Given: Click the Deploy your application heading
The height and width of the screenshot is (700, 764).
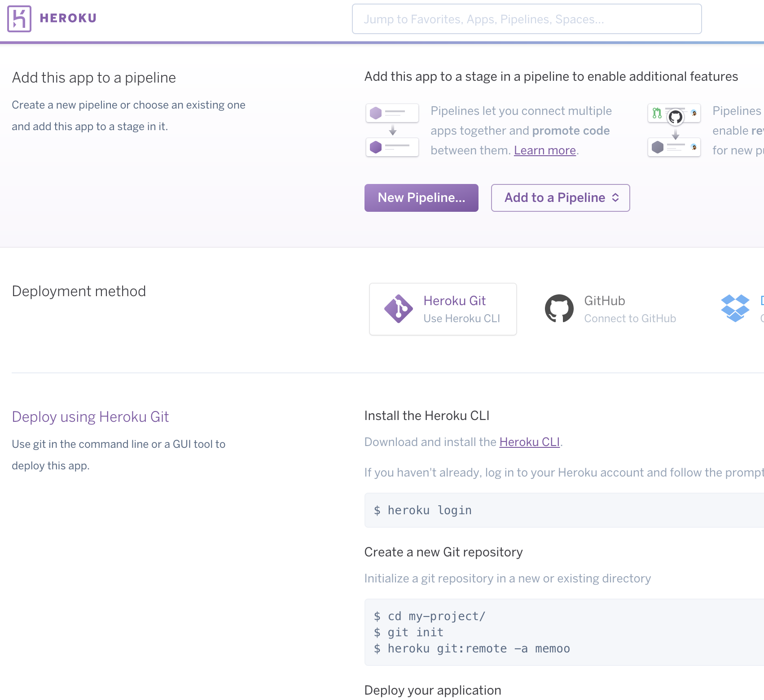Looking at the screenshot, I should click(433, 690).
